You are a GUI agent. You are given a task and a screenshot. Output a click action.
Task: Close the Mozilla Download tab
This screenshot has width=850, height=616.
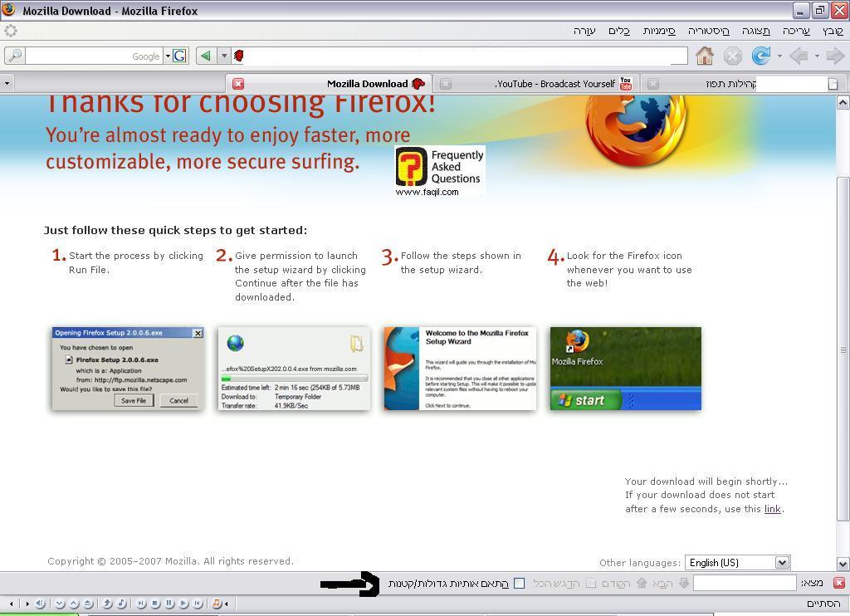click(238, 84)
